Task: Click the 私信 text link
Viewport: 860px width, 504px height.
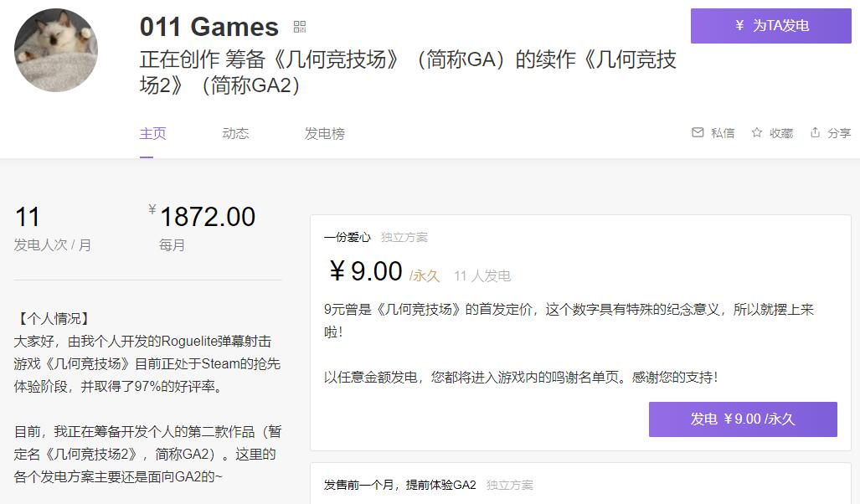Action: click(723, 133)
